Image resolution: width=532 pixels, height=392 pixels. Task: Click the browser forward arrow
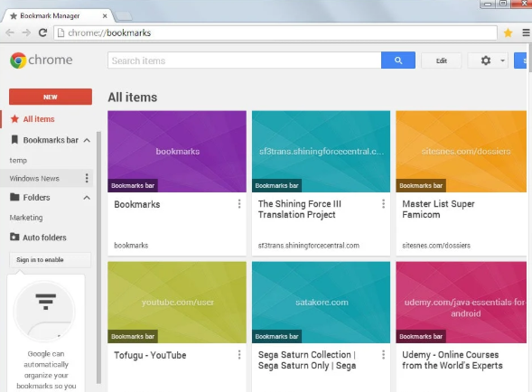coord(26,33)
